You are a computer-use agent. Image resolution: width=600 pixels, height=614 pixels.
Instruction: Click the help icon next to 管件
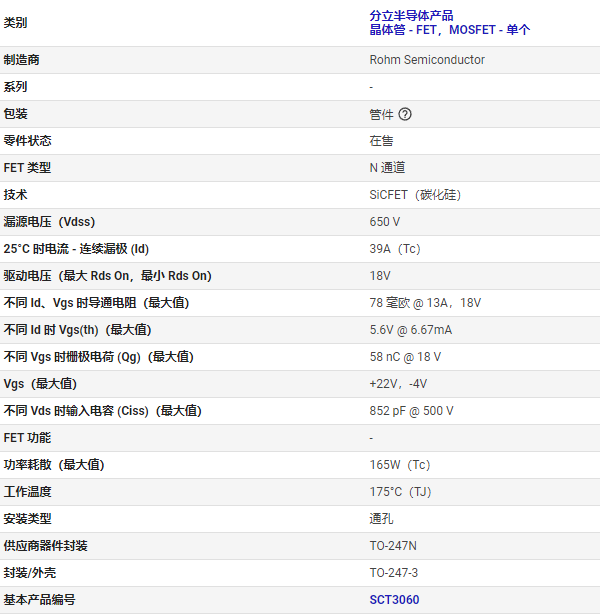pos(405,114)
